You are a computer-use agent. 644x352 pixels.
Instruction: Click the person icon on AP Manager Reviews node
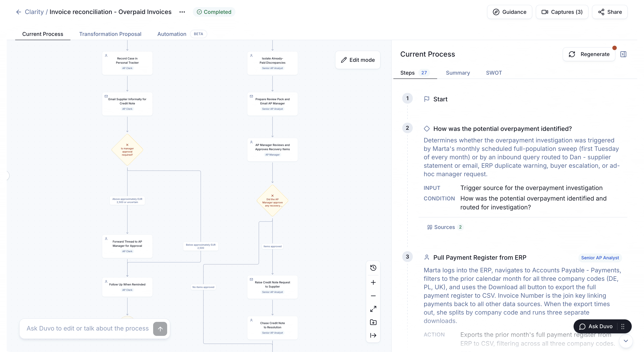(x=252, y=142)
